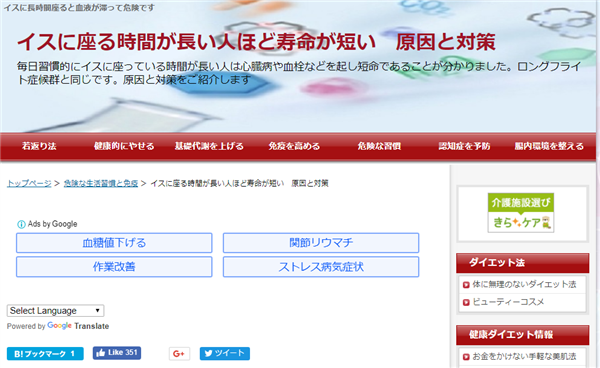Click the 作業改善 ad button
The height and width of the screenshot is (368, 600).
coord(114,267)
